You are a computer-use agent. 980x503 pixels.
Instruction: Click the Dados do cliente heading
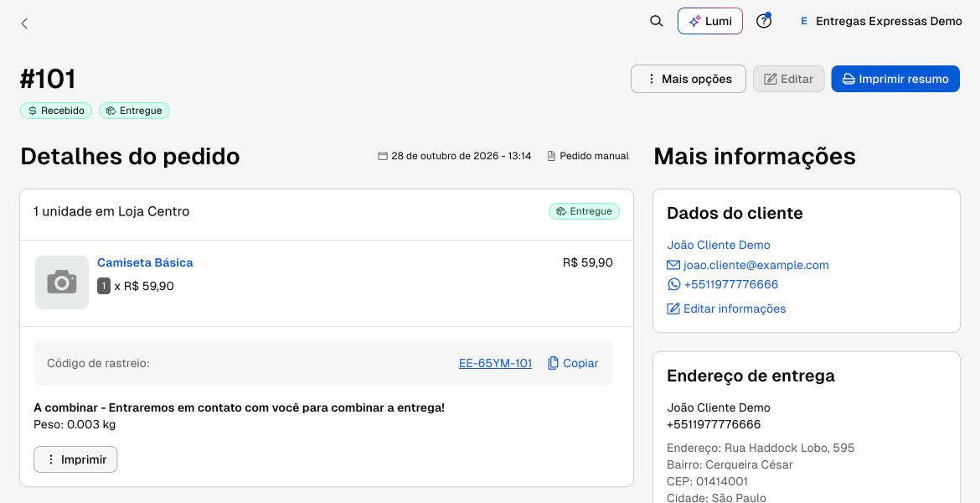[x=735, y=213]
